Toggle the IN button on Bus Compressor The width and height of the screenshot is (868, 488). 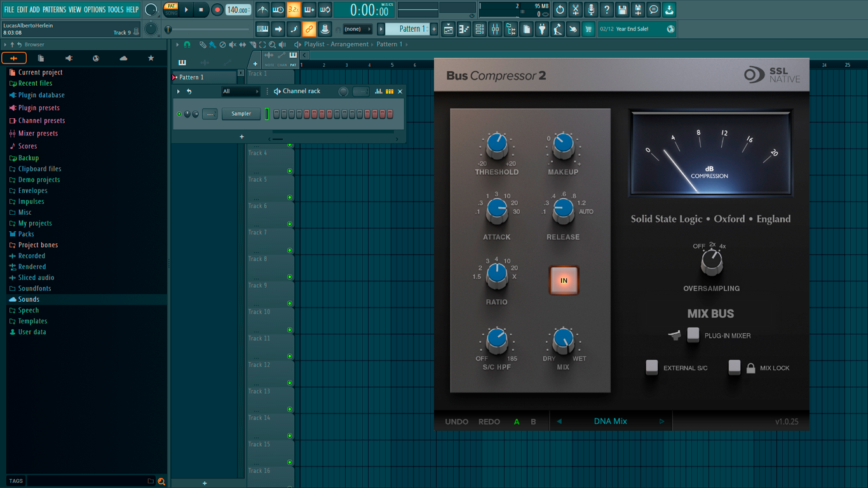[x=564, y=280]
